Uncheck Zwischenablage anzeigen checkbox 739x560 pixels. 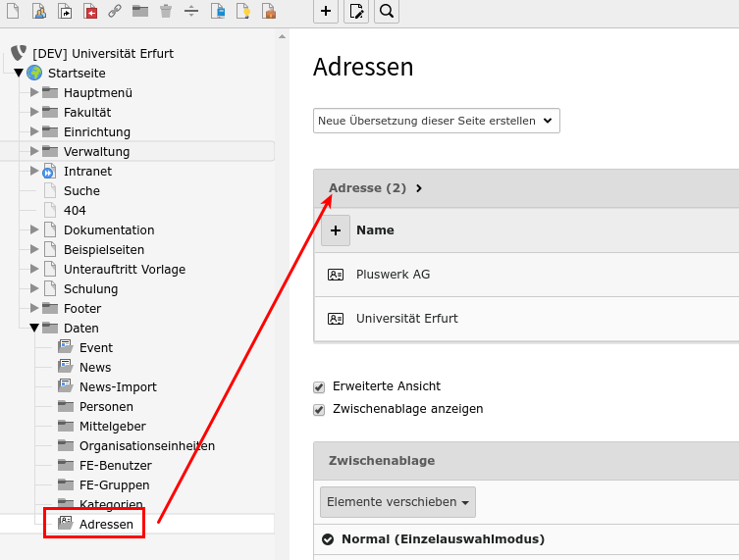319,409
